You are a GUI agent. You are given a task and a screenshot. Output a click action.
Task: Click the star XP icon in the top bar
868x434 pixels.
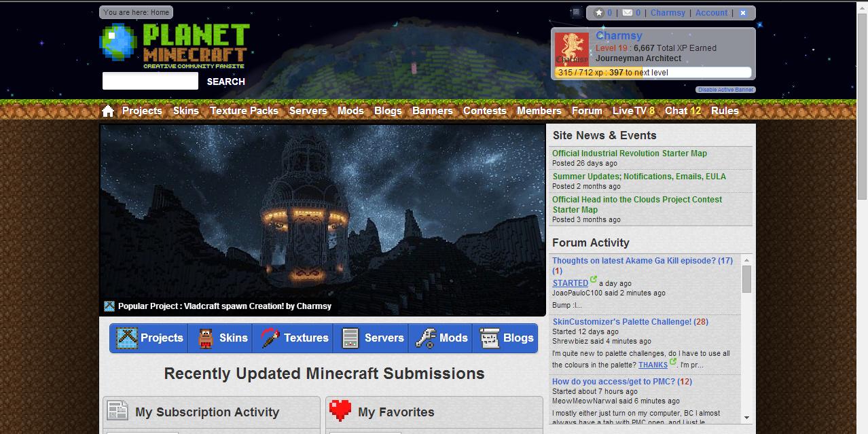[600, 12]
